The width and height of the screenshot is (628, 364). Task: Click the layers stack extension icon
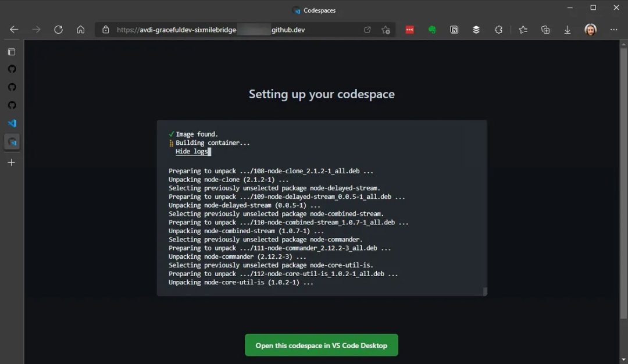pyautogui.click(x=476, y=30)
